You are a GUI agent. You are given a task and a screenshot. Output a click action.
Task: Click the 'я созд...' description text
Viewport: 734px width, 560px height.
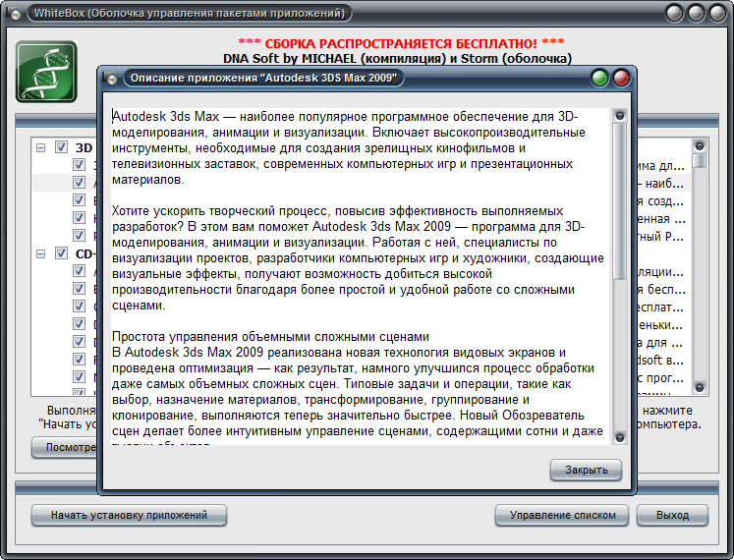pyautogui.click(x=660, y=201)
